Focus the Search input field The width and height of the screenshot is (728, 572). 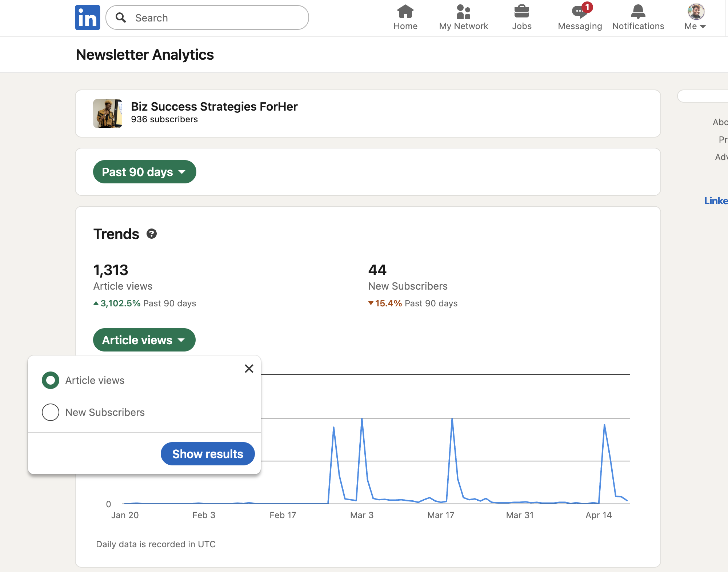click(207, 17)
